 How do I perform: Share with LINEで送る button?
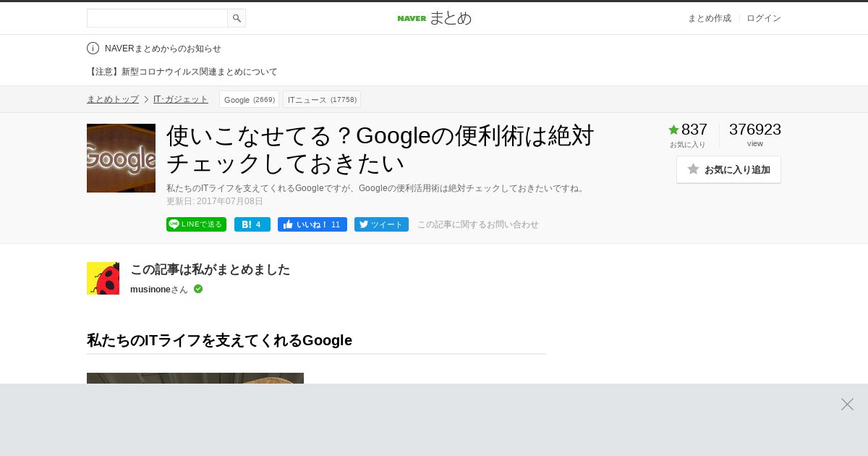(x=196, y=224)
